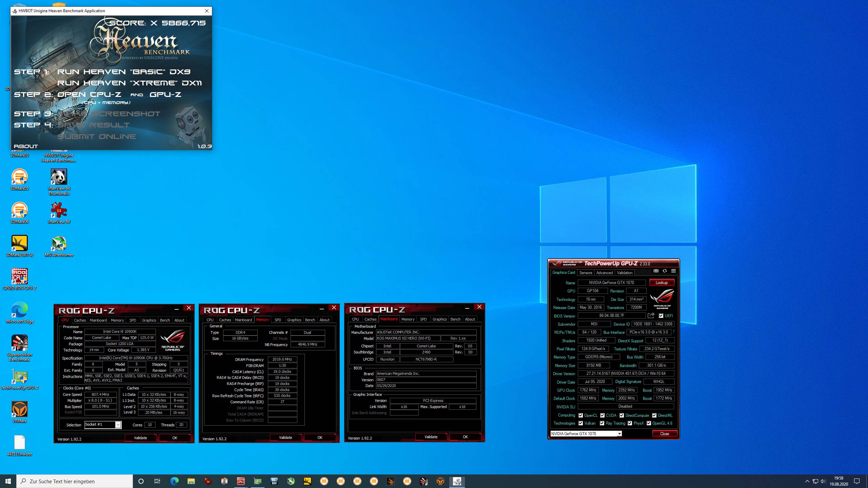The height and width of the screenshot is (488, 868).
Task: Switch to Sensors tab in GPU-Z
Action: [x=586, y=273]
